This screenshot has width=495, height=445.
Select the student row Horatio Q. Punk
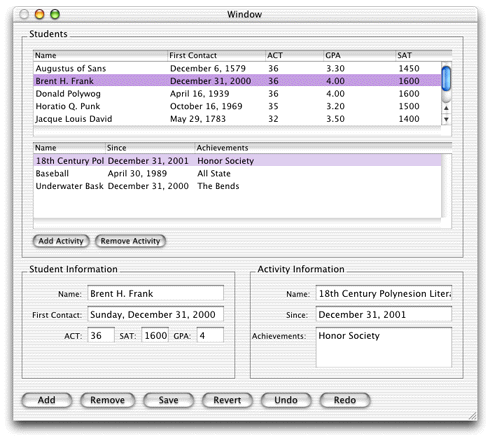237,106
